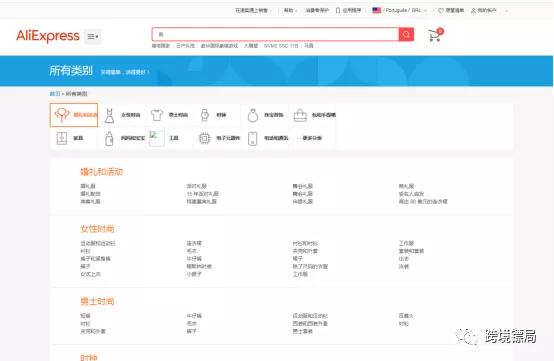Choose the ring icon for jewelry

click(253, 115)
